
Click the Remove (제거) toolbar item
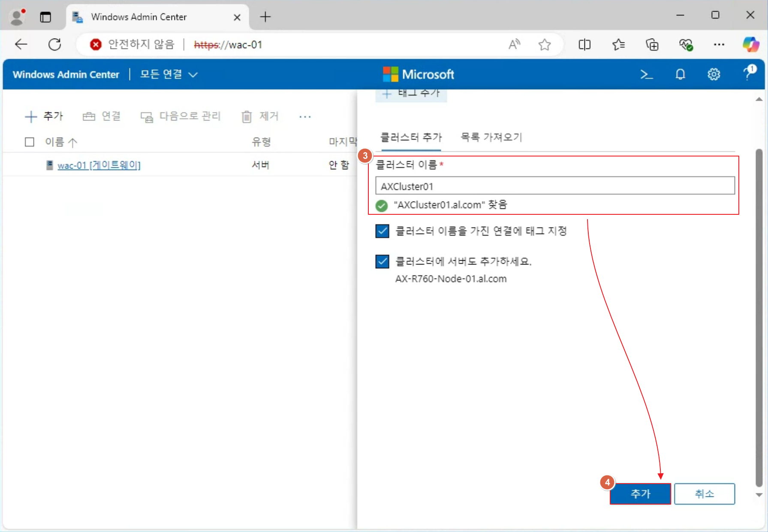[x=260, y=116]
